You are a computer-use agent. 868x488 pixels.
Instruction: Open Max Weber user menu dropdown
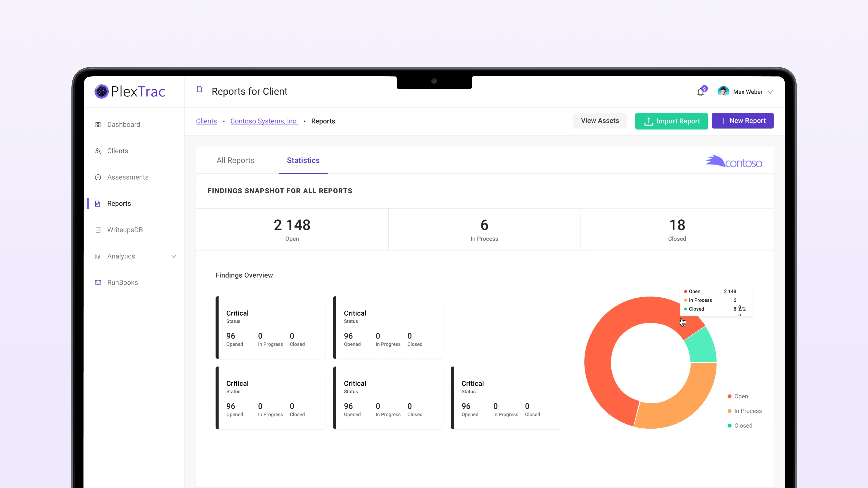point(770,92)
